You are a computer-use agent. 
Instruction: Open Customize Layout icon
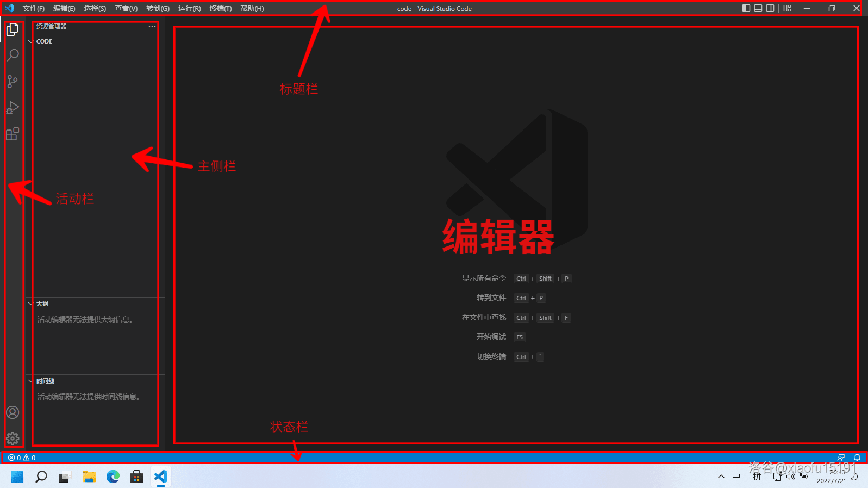pyautogui.click(x=787, y=8)
